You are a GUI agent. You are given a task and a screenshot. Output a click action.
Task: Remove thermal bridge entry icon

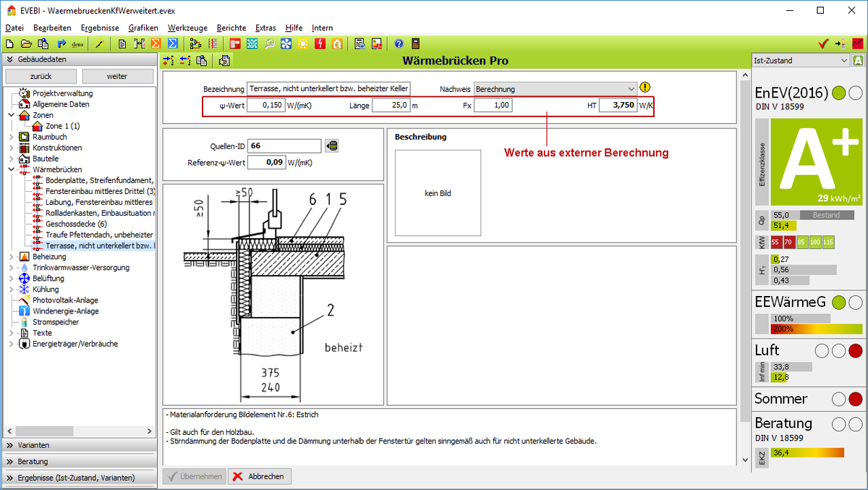185,61
